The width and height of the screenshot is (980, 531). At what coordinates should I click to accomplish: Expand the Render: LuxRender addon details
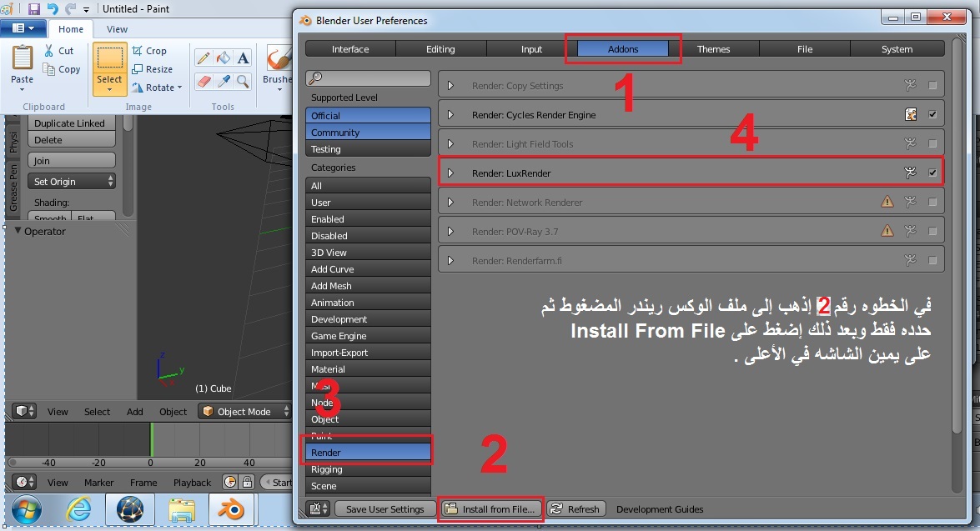tap(450, 173)
